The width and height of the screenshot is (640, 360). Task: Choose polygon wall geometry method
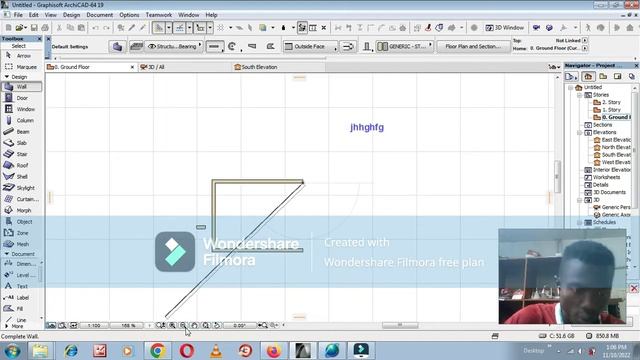[270, 47]
